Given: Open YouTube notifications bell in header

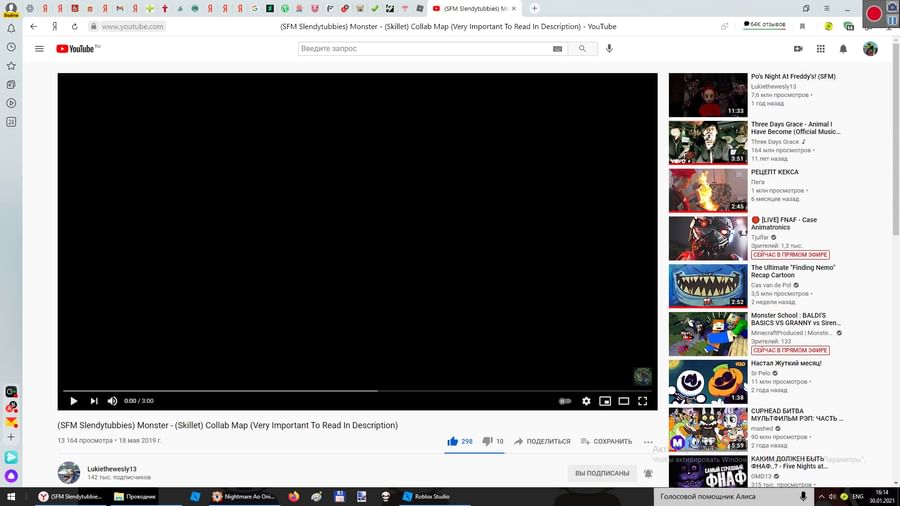Looking at the screenshot, I should point(843,49).
